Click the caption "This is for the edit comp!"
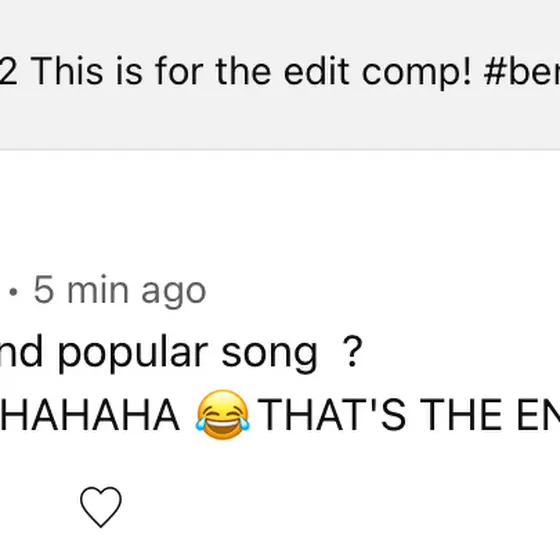 (x=251, y=72)
